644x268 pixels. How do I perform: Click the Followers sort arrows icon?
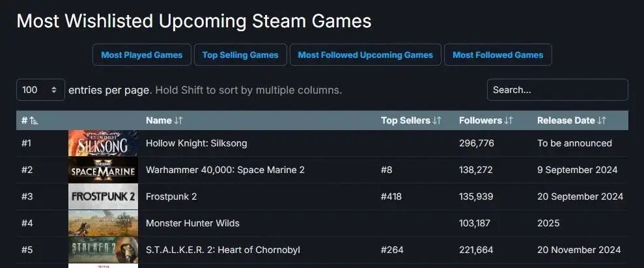pyautogui.click(x=509, y=120)
